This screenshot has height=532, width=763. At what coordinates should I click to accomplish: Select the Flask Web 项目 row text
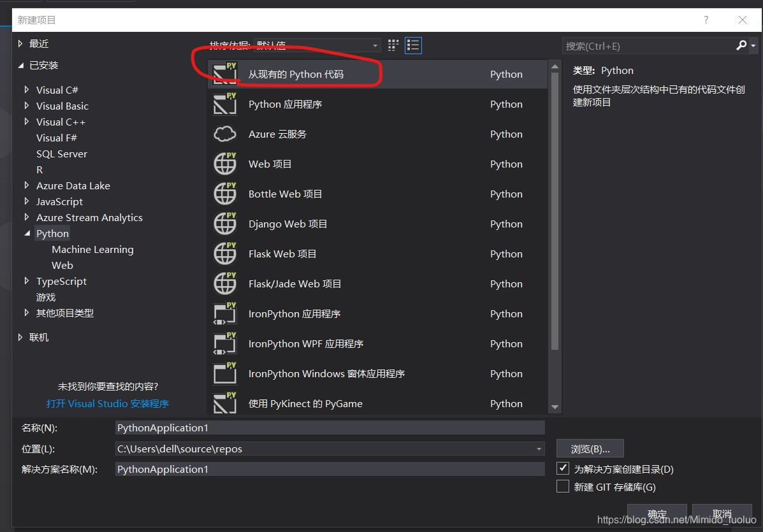282,254
